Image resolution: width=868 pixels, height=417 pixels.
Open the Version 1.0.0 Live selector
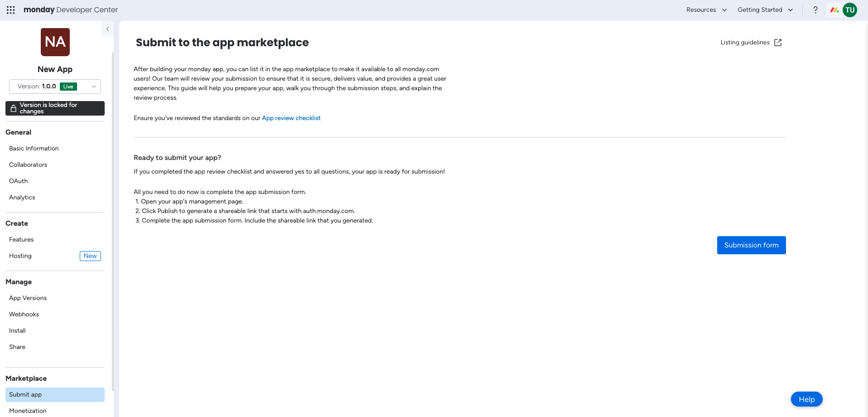[x=55, y=87]
